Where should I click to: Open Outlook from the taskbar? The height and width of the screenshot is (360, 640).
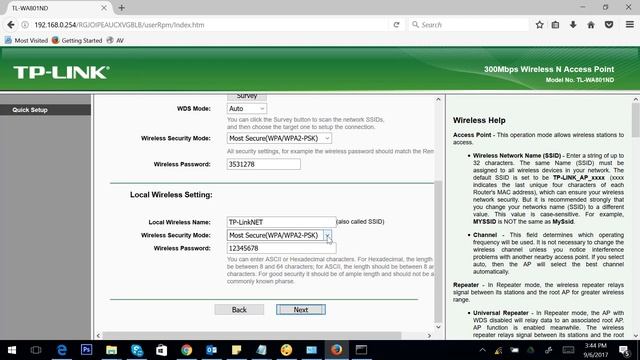click(x=211, y=350)
